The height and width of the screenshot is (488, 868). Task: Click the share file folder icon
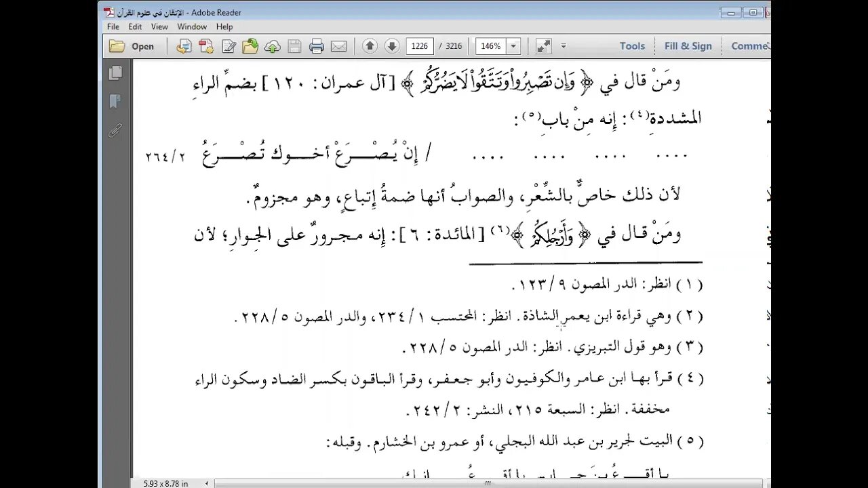(x=250, y=46)
